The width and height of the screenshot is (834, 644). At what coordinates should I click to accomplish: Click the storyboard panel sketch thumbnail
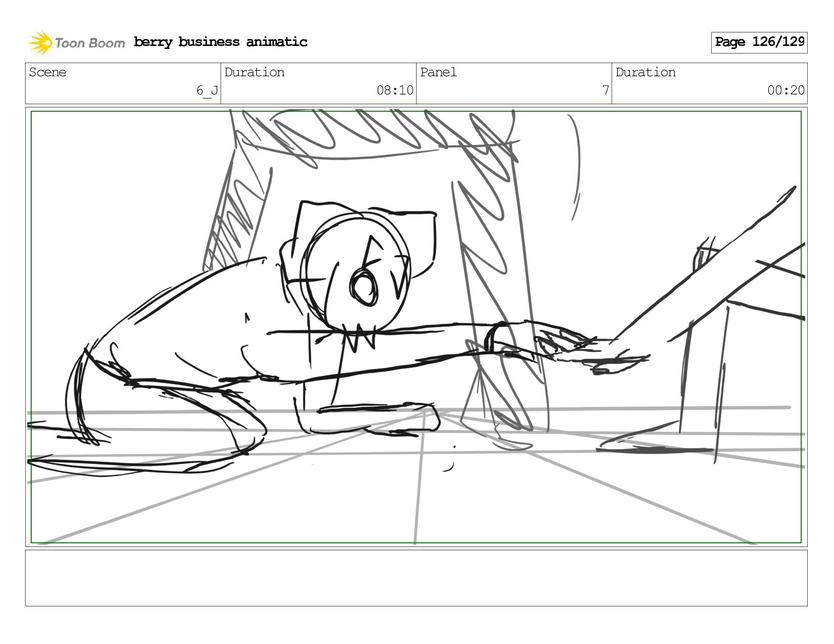click(416, 327)
